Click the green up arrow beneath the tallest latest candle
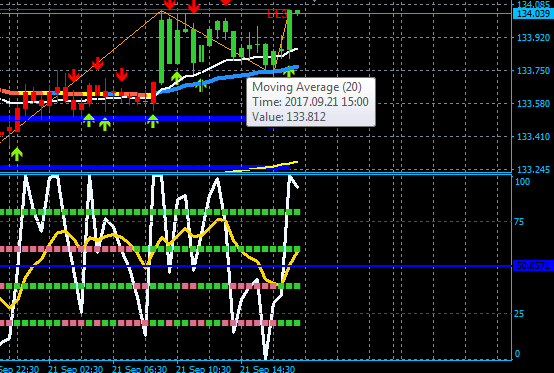 289,71
